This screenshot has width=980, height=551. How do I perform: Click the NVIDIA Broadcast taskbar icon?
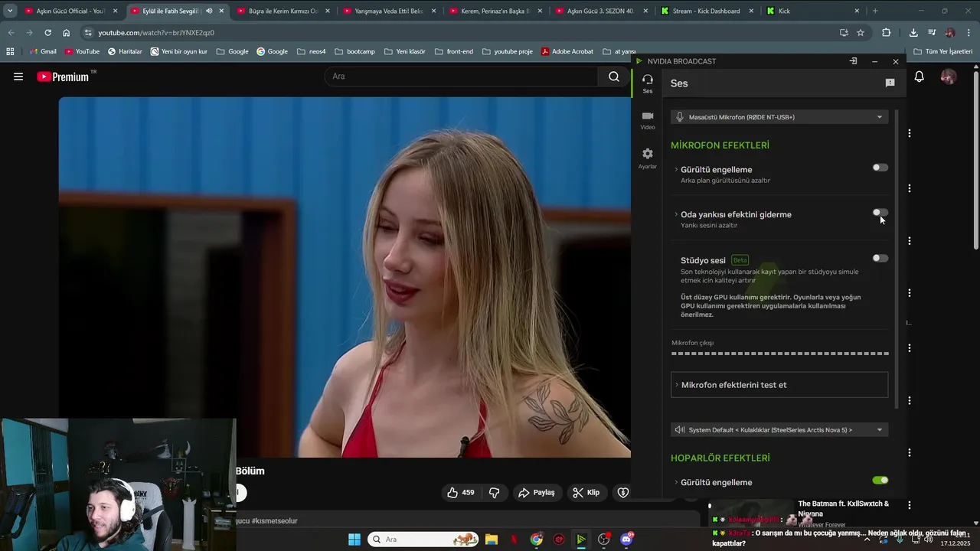[x=582, y=540]
